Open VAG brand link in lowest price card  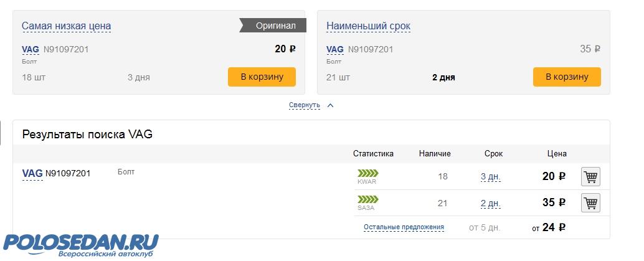coord(31,49)
